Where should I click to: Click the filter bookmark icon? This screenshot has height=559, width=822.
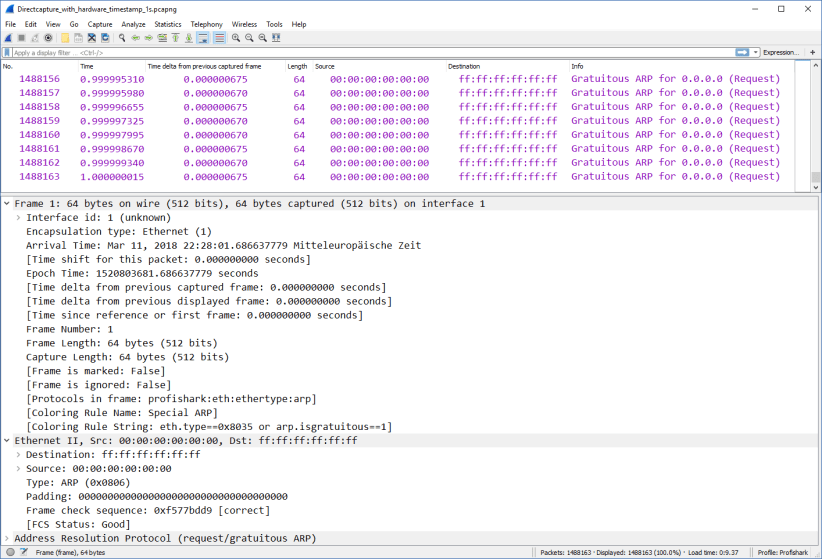tap(7, 52)
